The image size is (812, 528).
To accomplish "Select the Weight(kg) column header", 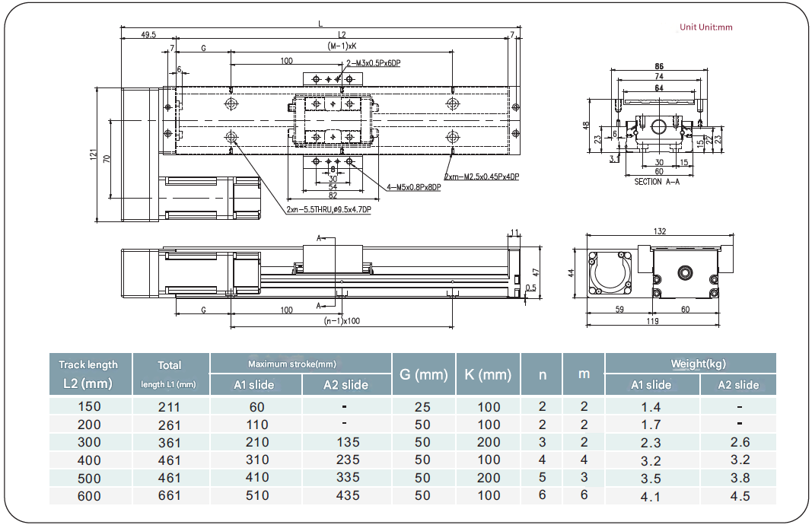I will (x=689, y=364).
